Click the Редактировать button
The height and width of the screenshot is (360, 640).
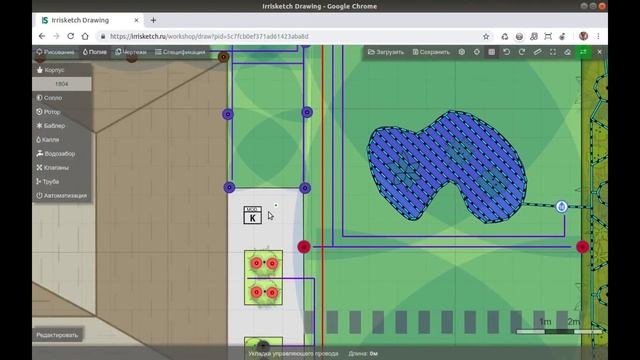[58, 335]
